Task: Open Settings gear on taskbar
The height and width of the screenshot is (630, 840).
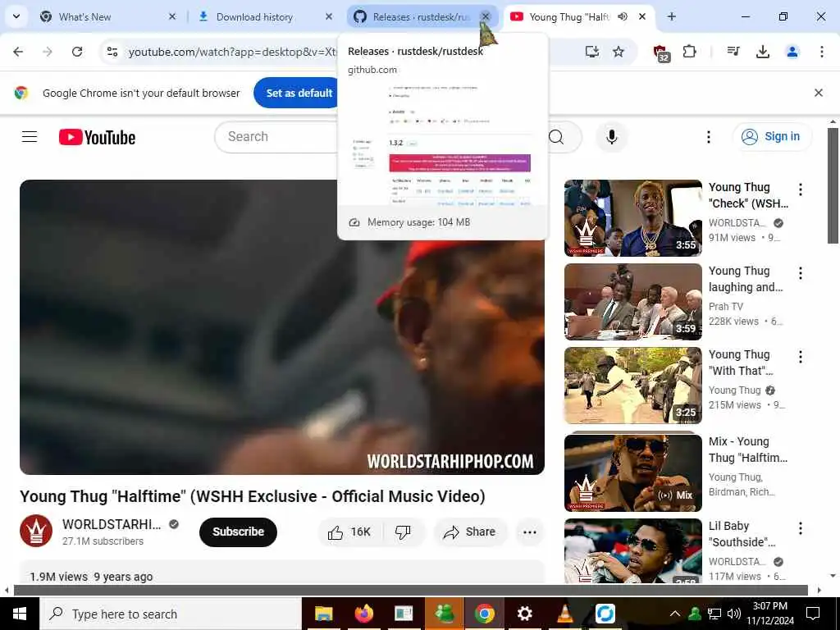Action: coord(524,614)
